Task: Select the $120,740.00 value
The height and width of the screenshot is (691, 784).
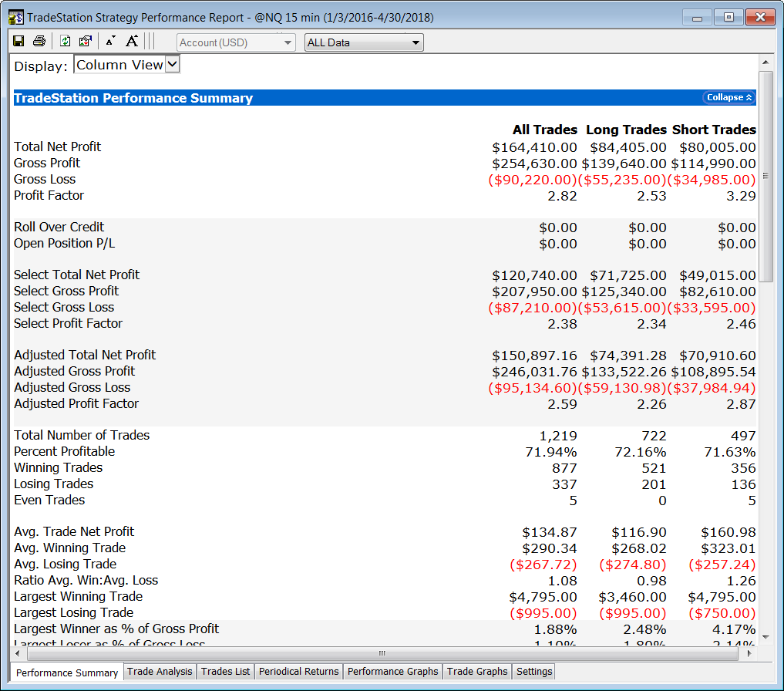Action: tap(534, 275)
